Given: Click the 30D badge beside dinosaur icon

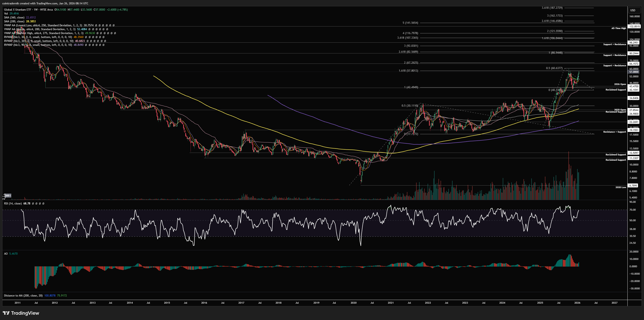Looking at the screenshot, I should pos(8,195).
